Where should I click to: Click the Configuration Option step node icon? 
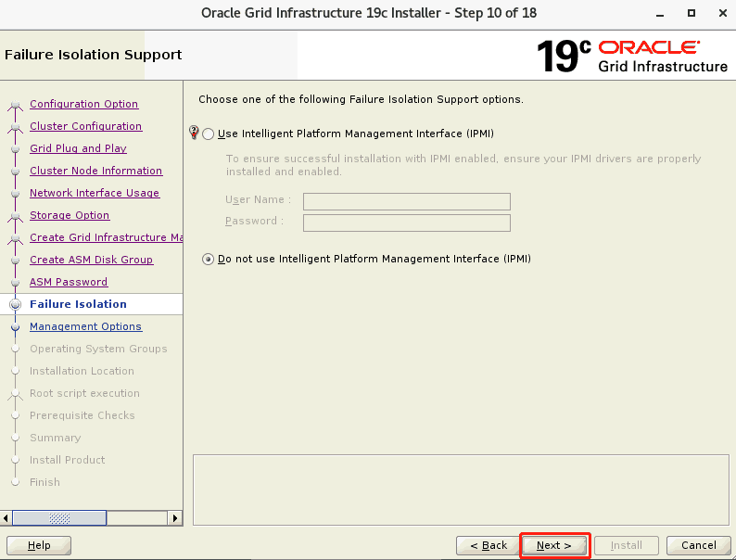coord(16,104)
